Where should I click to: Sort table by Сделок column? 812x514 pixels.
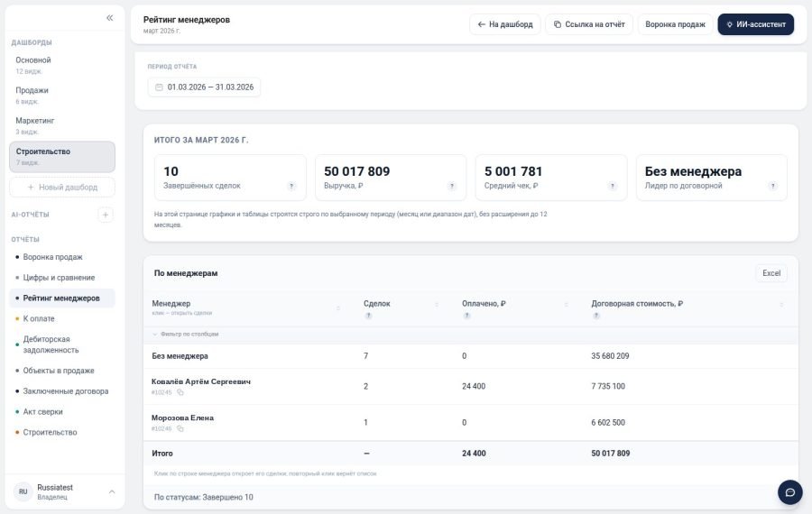[x=437, y=305]
